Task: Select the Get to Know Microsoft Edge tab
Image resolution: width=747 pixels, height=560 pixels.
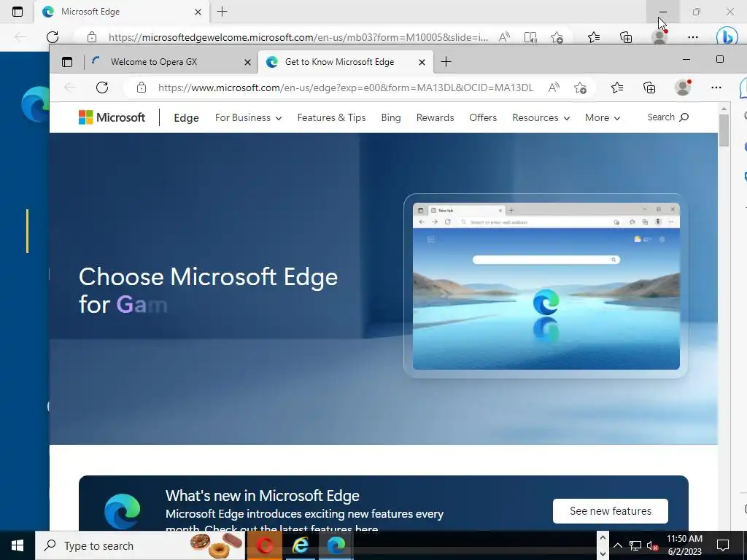Action: pos(346,62)
